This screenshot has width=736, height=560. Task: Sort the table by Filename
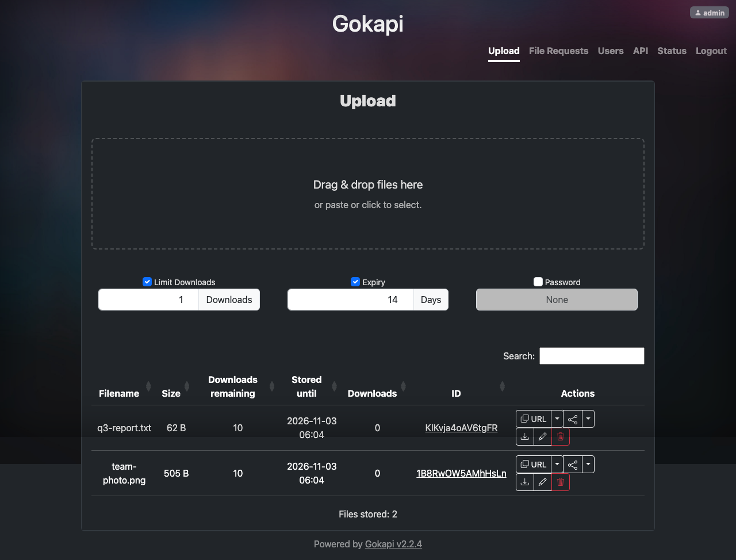(124, 386)
